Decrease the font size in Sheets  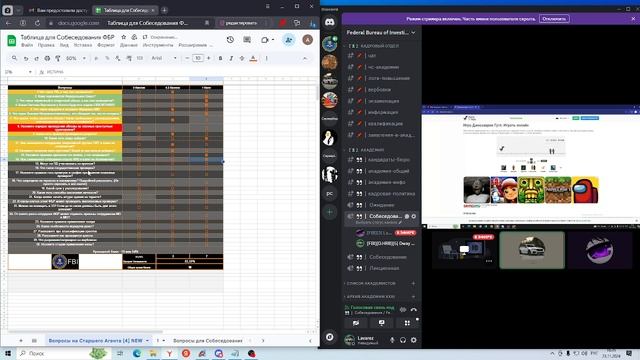pyautogui.click(x=187, y=58)
